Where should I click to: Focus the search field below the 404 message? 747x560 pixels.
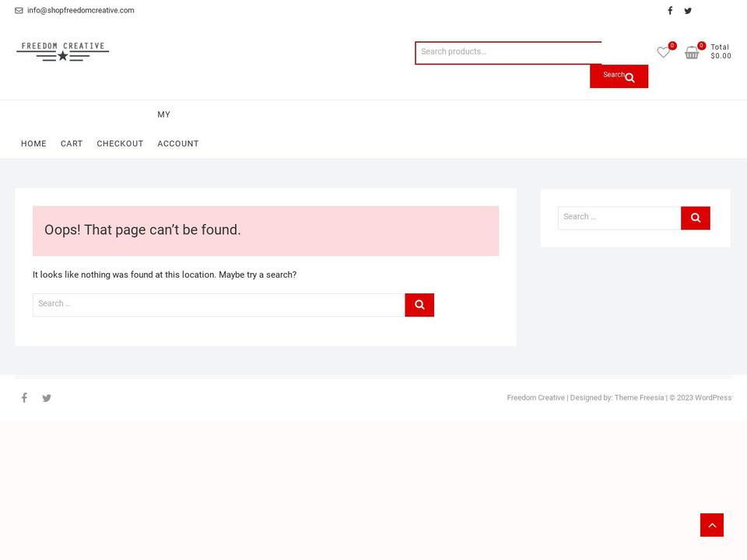pos(219,305)
